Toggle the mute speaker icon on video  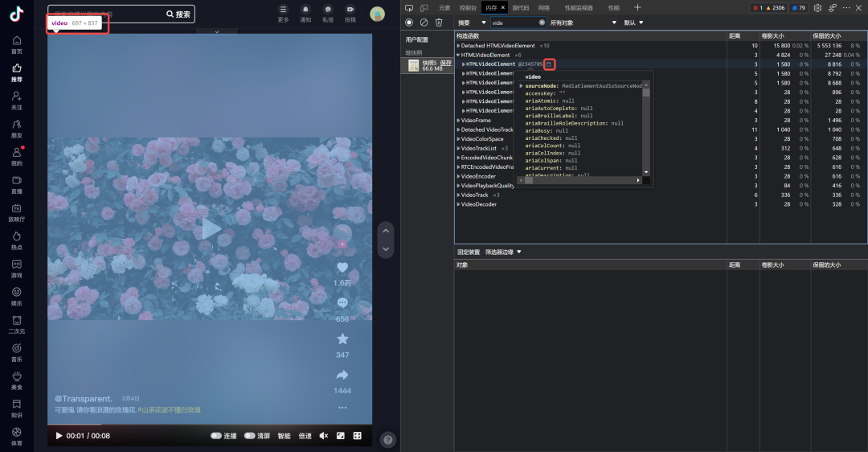(324, 436)
